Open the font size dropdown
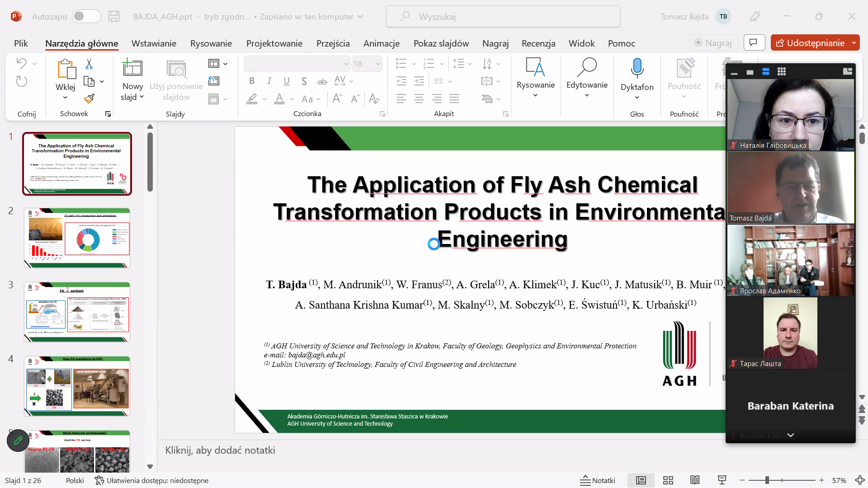This screenshot has height=488, width=868. click(378, 64)
